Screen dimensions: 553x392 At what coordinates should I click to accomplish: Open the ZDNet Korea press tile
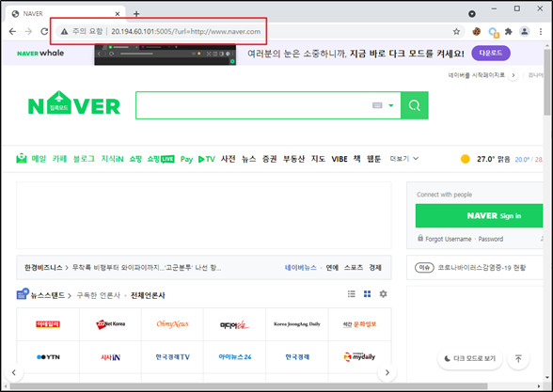(x=110, y=324)
